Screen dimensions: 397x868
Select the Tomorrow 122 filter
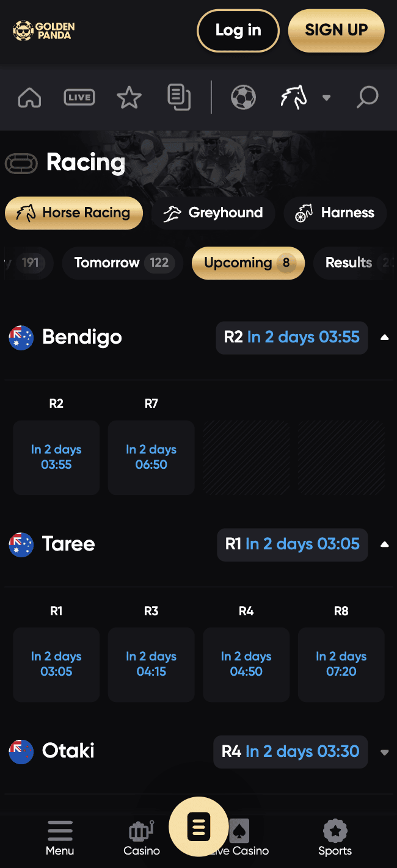(x=122, y=263)
